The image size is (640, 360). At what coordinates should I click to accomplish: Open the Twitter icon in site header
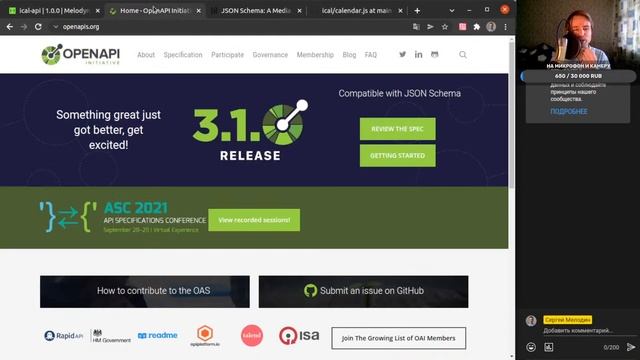[x=402, y=54]
